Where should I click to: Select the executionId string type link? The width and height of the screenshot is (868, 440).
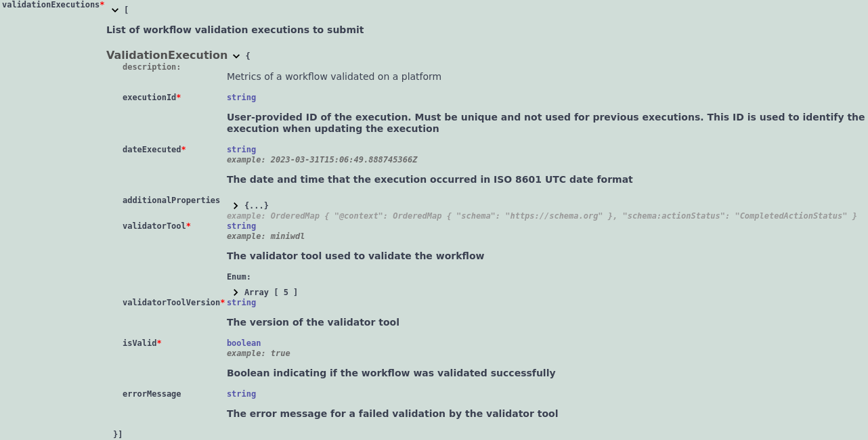tap(240, 97)
